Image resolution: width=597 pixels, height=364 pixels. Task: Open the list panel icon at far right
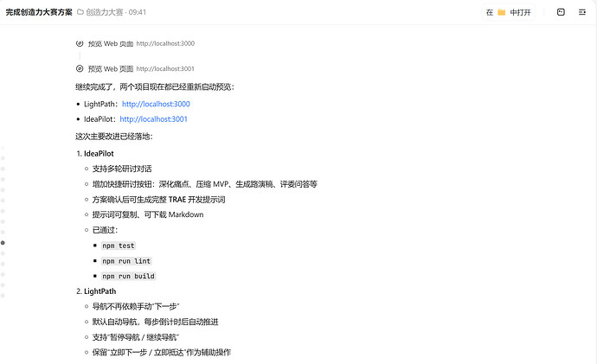point(582,12)
